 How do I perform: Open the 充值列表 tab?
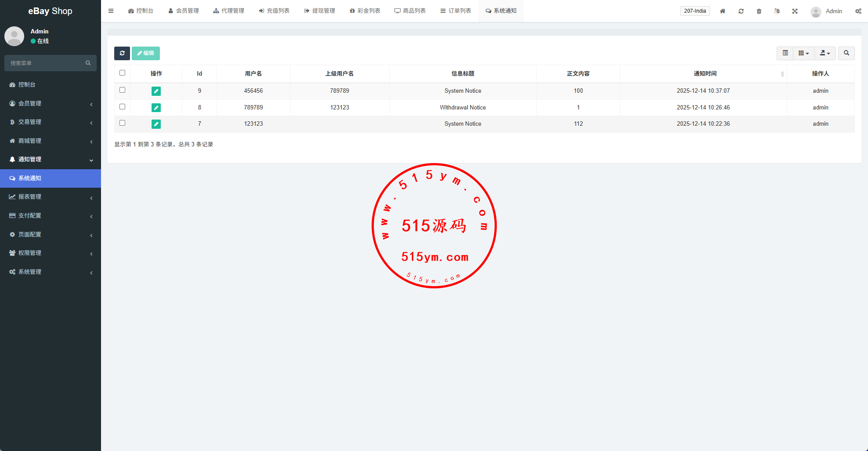[274, 11]
